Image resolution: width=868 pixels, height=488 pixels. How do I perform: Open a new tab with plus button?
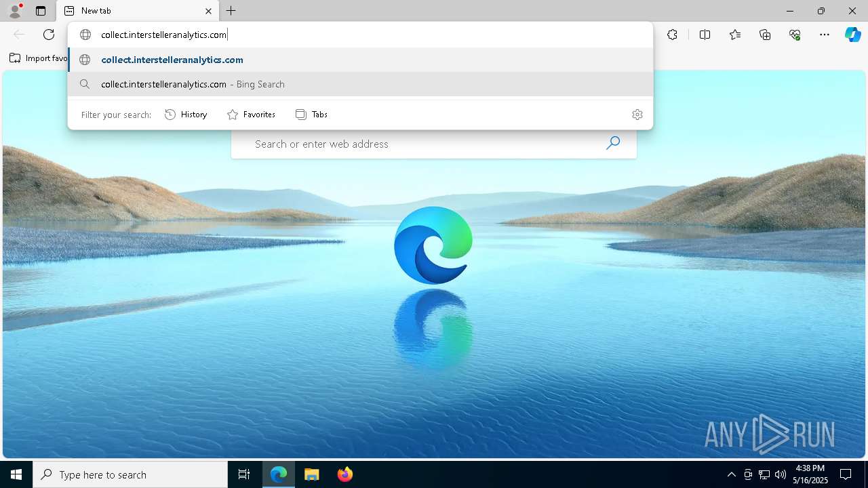(x=231, y=11)
